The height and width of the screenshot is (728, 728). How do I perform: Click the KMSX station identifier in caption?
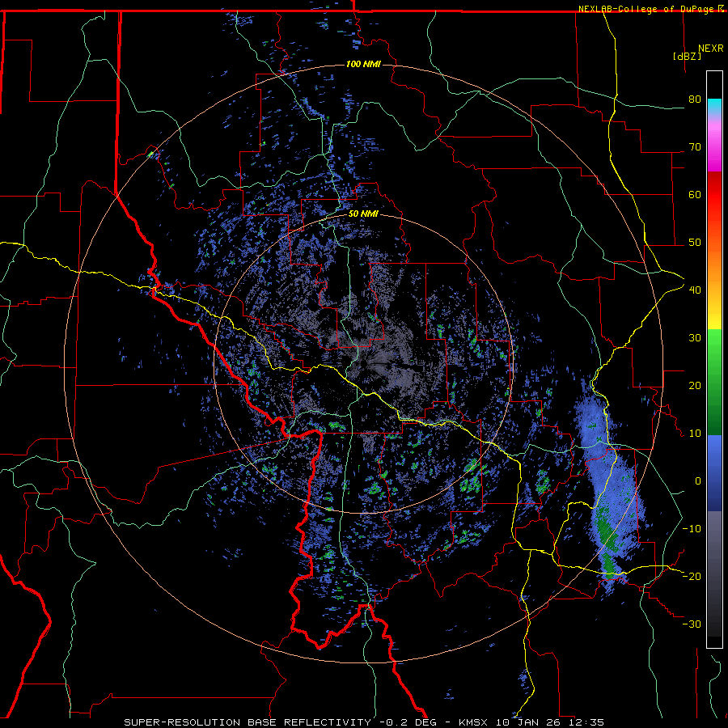[x=473, y=722]
